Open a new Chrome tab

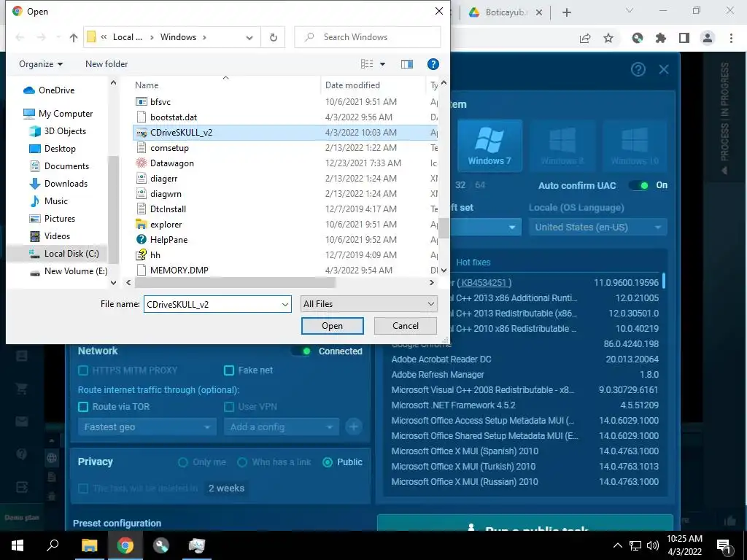[566, 12]
